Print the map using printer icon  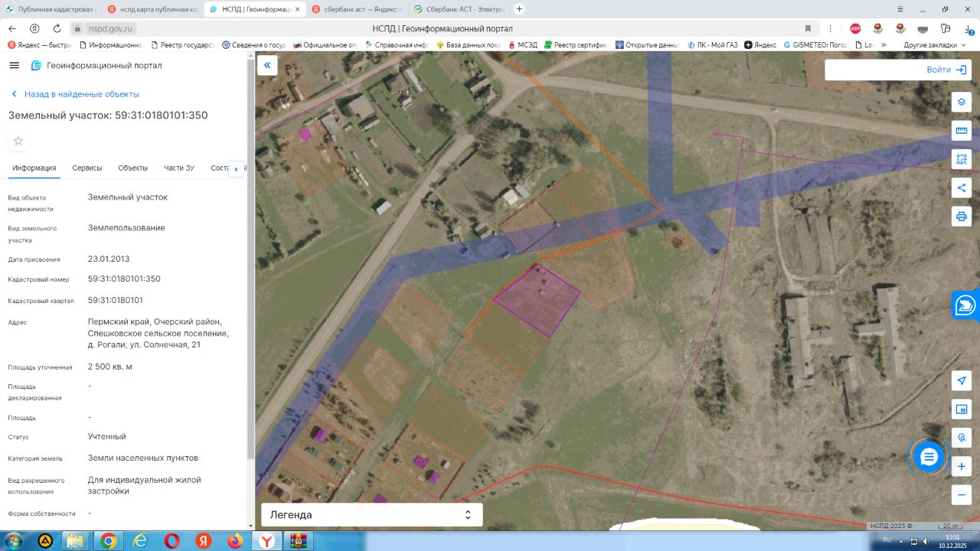[x=962, y=216]
